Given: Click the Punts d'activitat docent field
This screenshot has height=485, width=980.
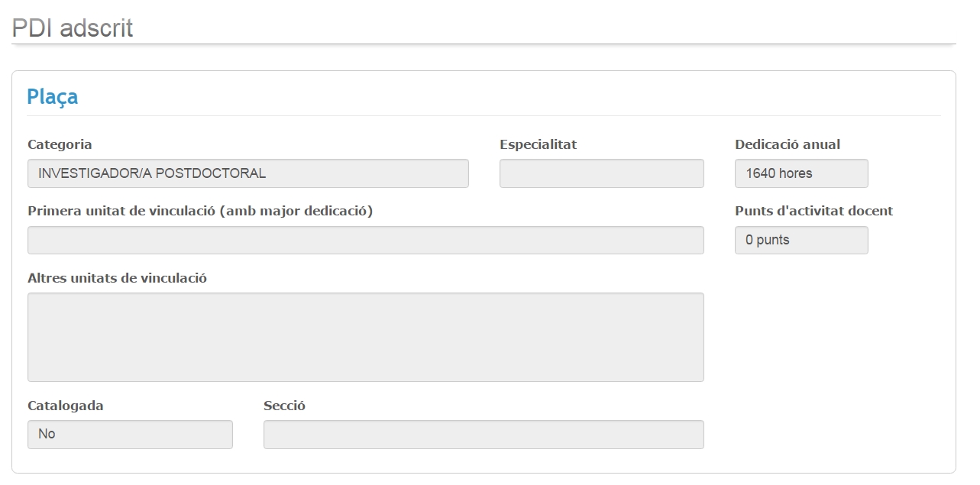Looking at the screenshot, I should pyautogui.click(x=800, y=240).
